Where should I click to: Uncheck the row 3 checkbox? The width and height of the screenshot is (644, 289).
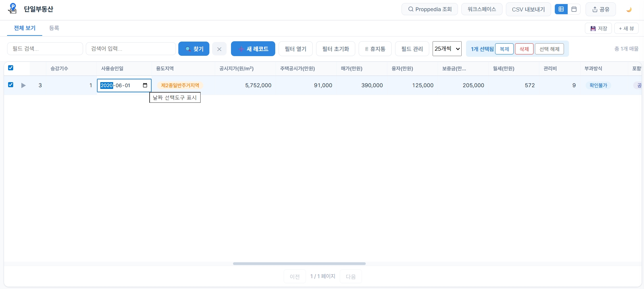tap(11, 85)
